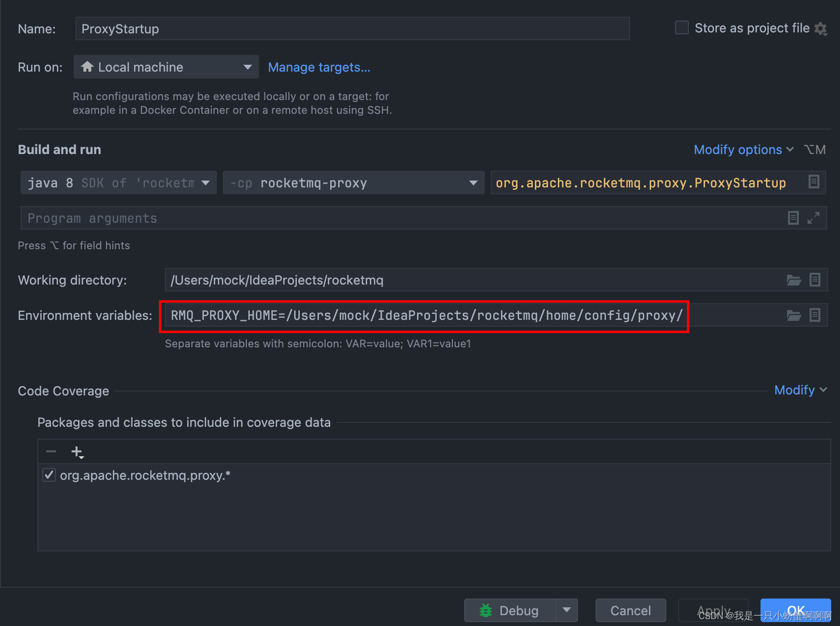
Task: Expand Program arguments into editor window
Action: (814, 218)
